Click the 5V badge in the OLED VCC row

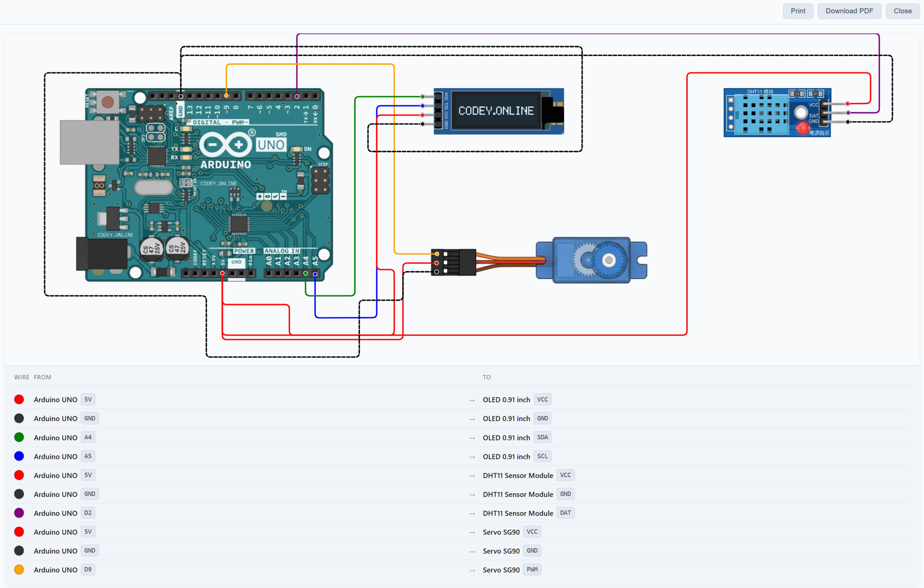click(88, 399)
